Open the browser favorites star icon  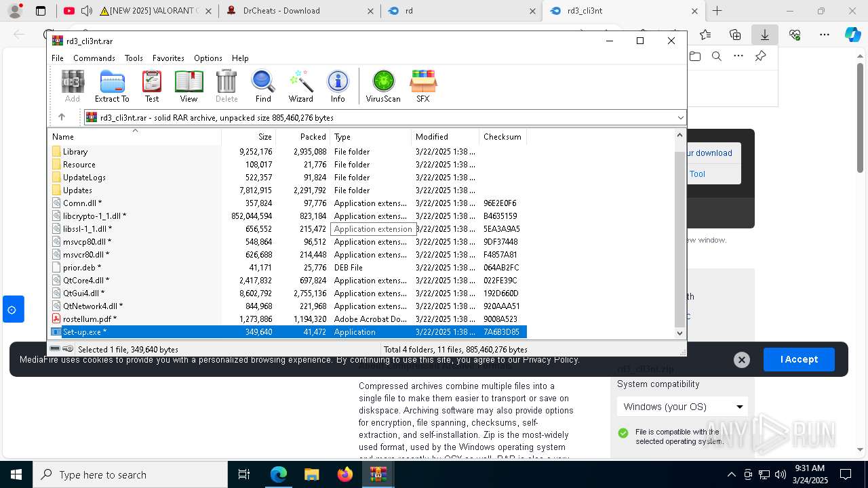(x=705, y=35)
